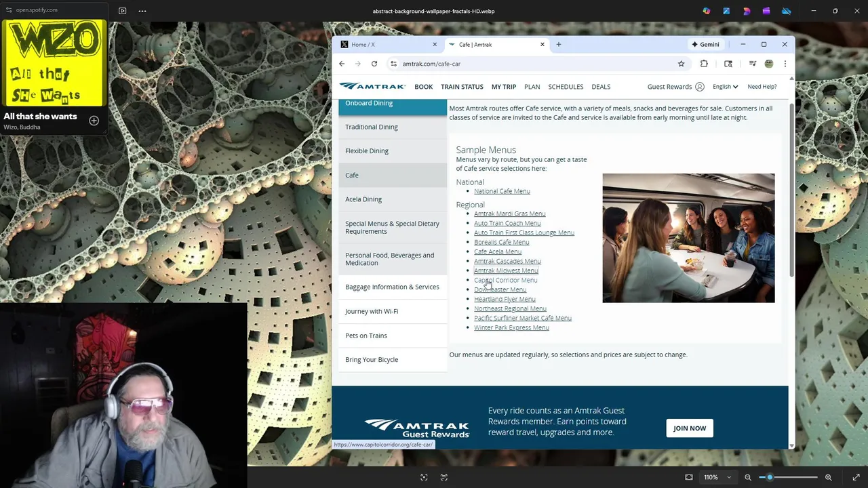The width and height of the screenshot is (868, 488).
Task: Open the search tabs icon in Chrome toolbar
Action: [x=728, y=64]
